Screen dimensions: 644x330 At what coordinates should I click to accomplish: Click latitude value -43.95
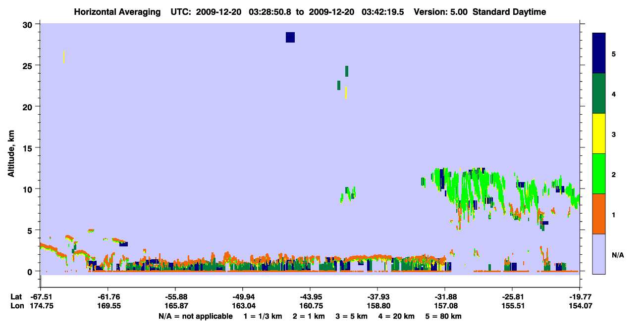point(310,297)
